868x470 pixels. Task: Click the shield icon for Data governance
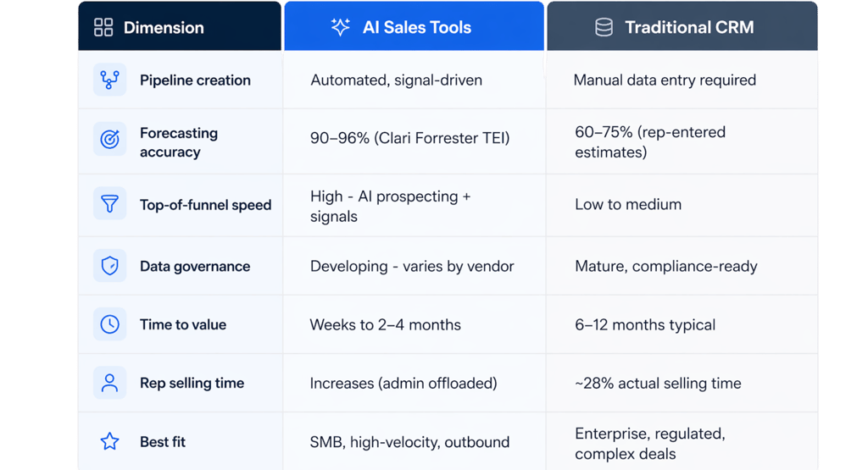point(109,266)
